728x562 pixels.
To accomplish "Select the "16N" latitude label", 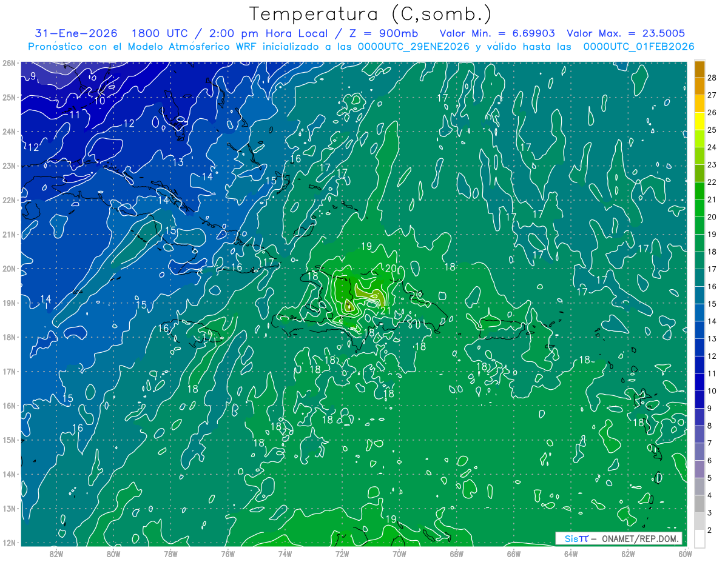I will click(9, 406).
